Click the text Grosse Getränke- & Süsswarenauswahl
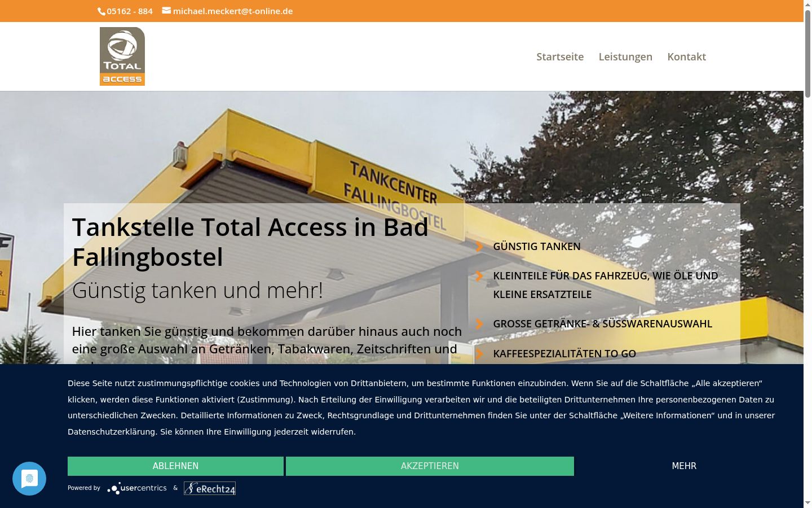Viewport: 812px width, 508px height. click(603, 324)
